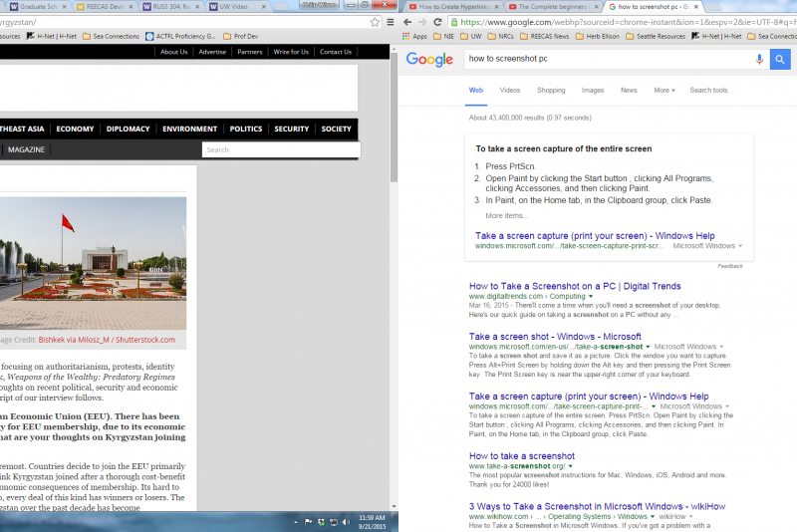Select News search filter
Image resolution: width=797 pixels, height=532 pixels.
tap(629, 90)
